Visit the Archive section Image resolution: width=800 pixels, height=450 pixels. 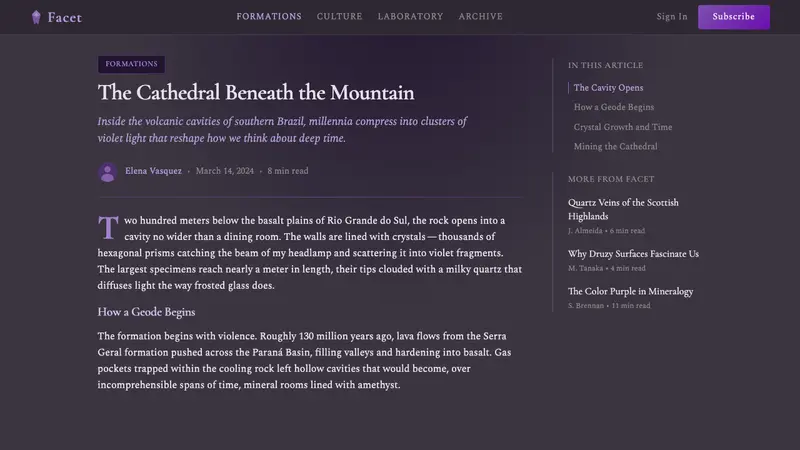click(x=480, y=17)
